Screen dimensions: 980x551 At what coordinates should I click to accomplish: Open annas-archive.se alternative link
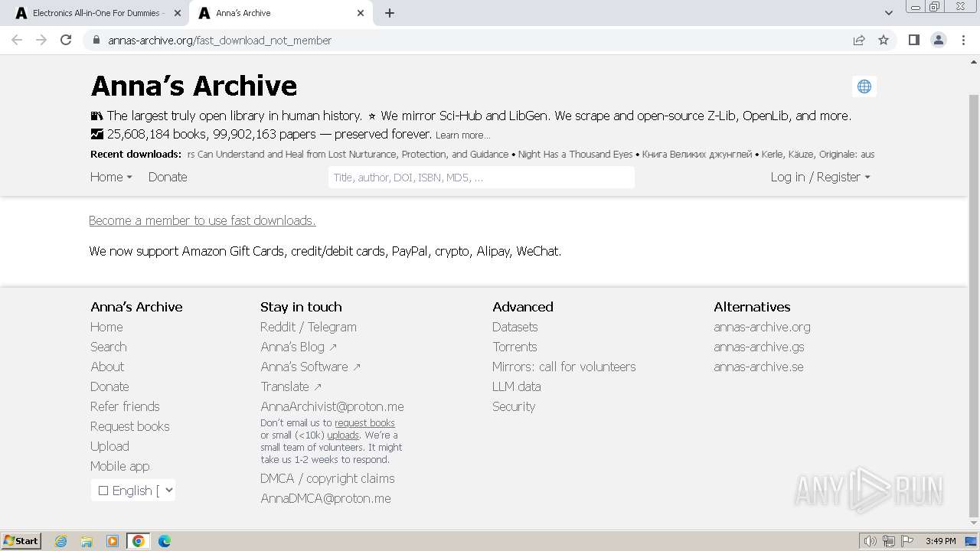(x=759, y=367)
